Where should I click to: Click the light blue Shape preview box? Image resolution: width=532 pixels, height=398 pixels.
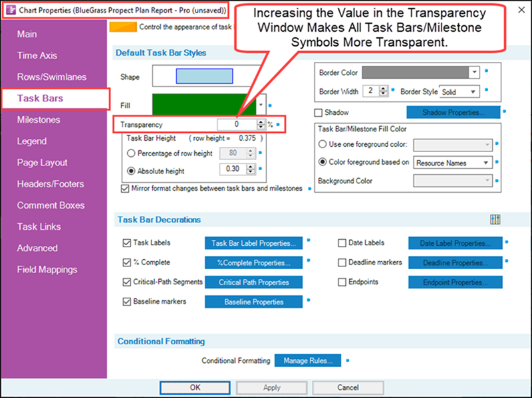coord(204,76)
